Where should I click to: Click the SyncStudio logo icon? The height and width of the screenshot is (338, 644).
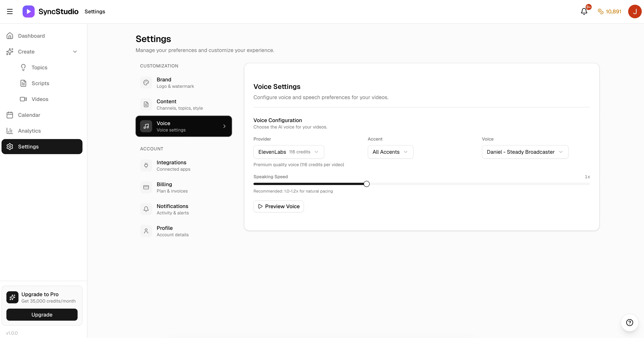(x=28, y=11)
